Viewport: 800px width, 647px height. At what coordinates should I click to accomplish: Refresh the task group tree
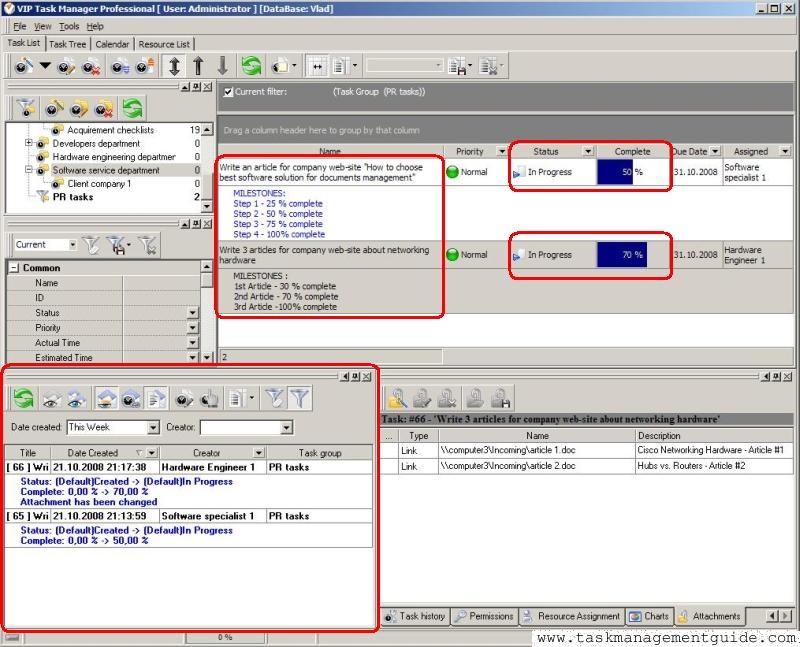(132, 108)
